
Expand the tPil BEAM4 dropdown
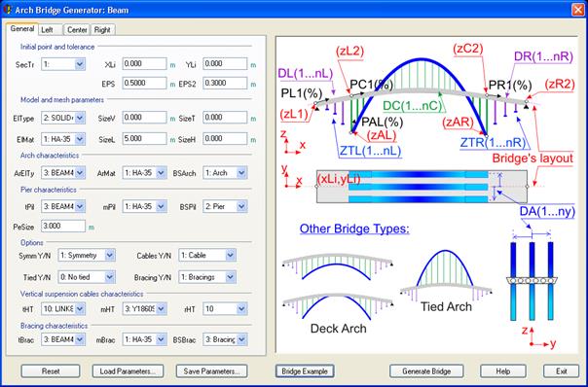(63, 206)
